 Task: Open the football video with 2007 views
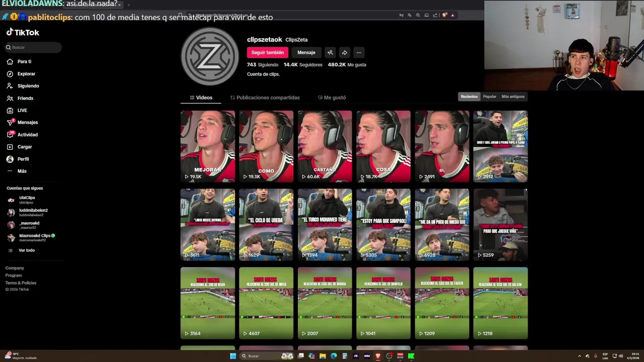[x=325, y=303]
